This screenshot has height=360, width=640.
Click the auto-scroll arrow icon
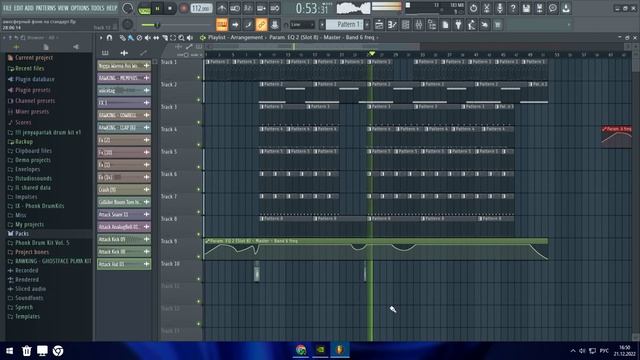coord(235,25)
